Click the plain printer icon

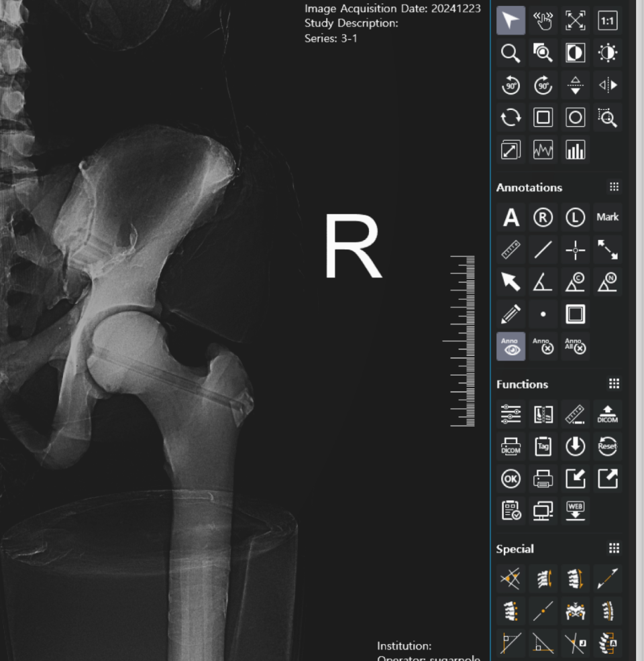tap(543, 479)
